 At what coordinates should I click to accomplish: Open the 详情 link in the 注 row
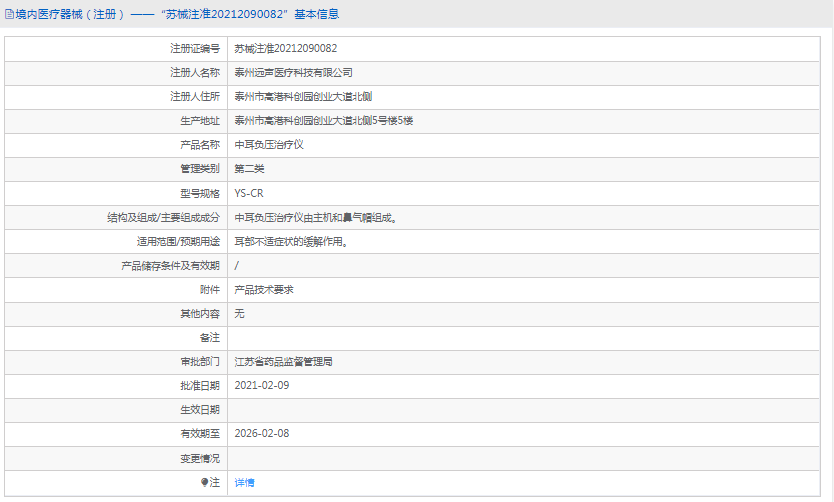tap(244, 482)
